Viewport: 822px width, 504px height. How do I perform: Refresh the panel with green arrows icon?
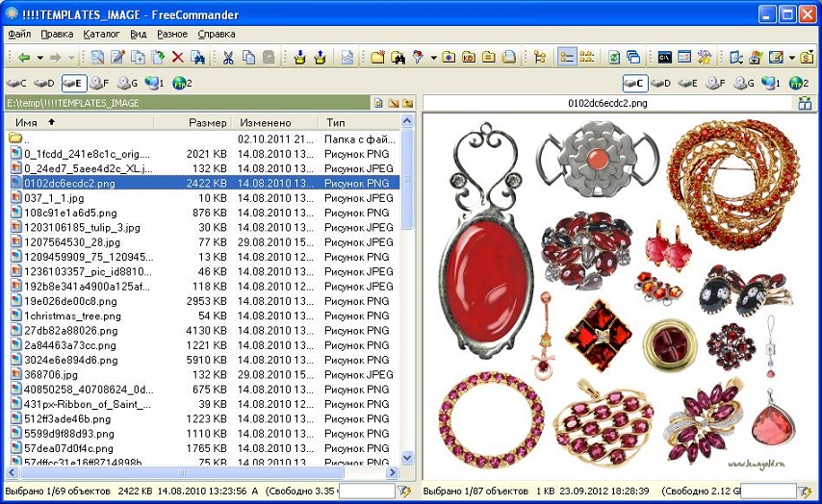coord(614,57)
